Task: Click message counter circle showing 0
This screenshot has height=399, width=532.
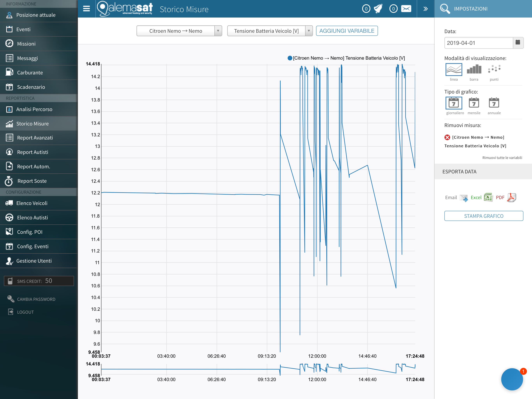Action: [x=394, y=9]
